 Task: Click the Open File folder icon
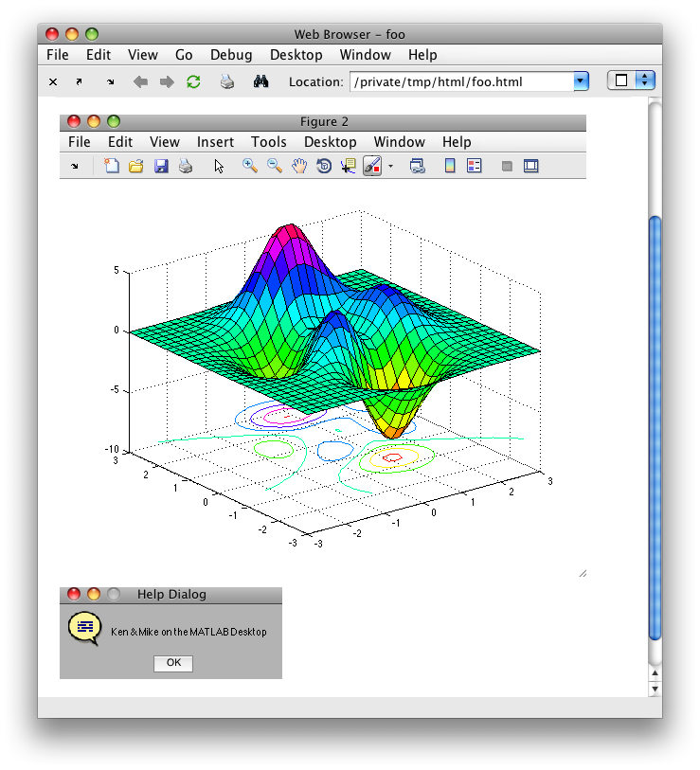tap(135, 166)
